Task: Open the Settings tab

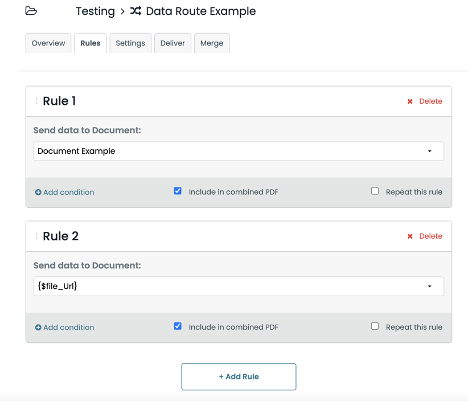Action: tap(130, 43)
